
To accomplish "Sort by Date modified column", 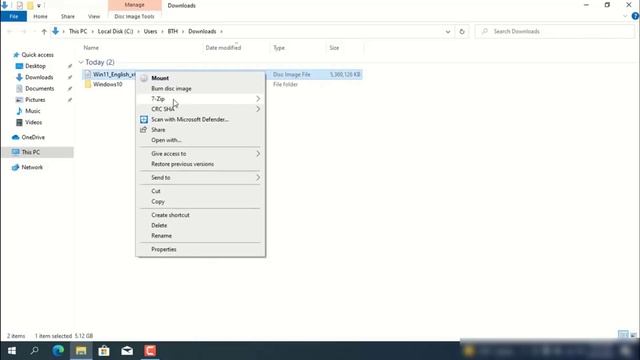I will [x=223, y=48].
